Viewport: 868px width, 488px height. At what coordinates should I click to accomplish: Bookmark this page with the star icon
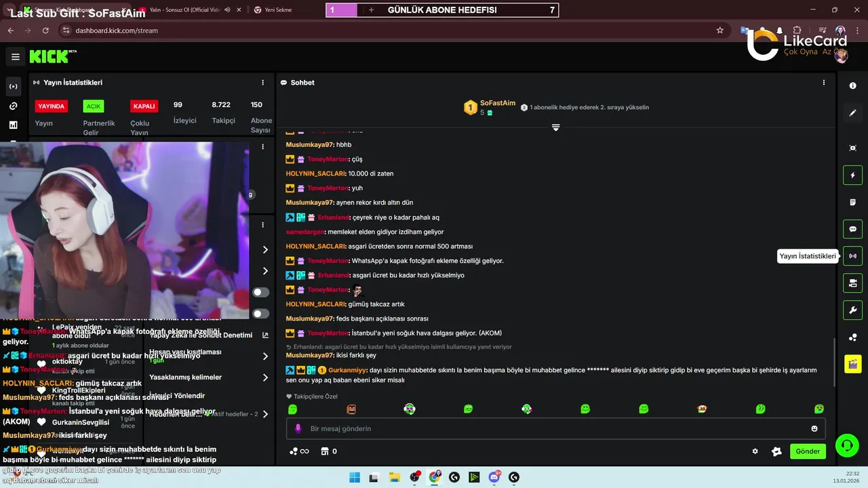click(x=719, y=30)
